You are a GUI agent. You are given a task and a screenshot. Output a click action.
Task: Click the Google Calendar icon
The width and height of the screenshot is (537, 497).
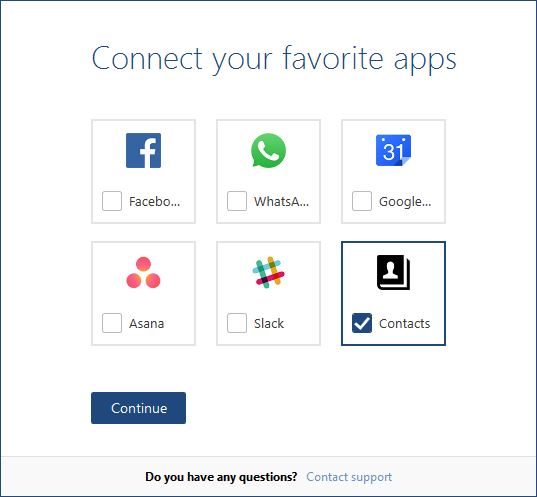[x=394, y=150]
